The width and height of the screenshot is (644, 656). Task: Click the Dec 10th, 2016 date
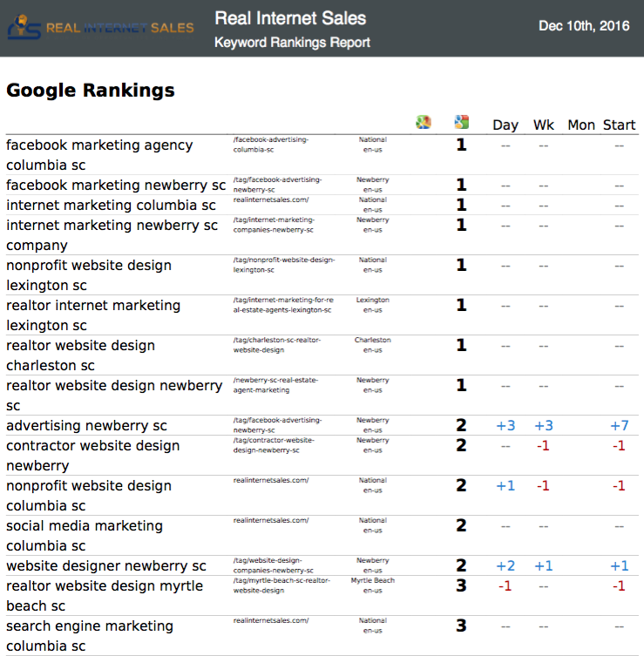584,26
